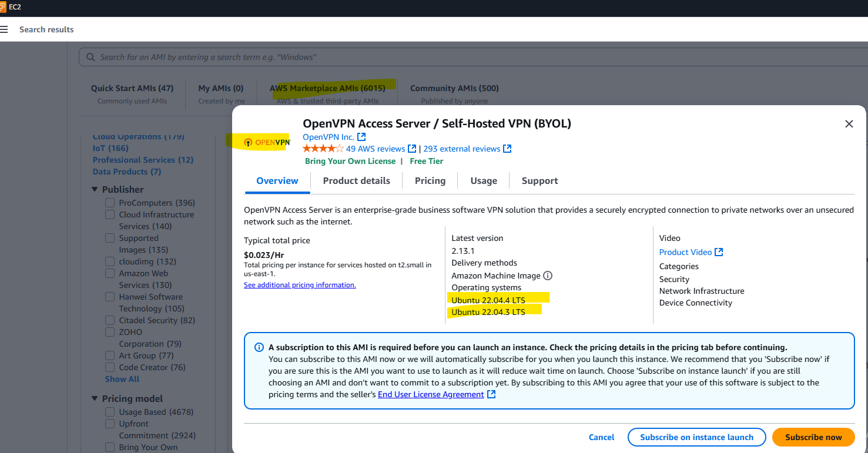Check the Upfront Commitment pricing checkbox
Image resolution: width=868 pixels, height=453 pixels.
[x=110, y=424]
